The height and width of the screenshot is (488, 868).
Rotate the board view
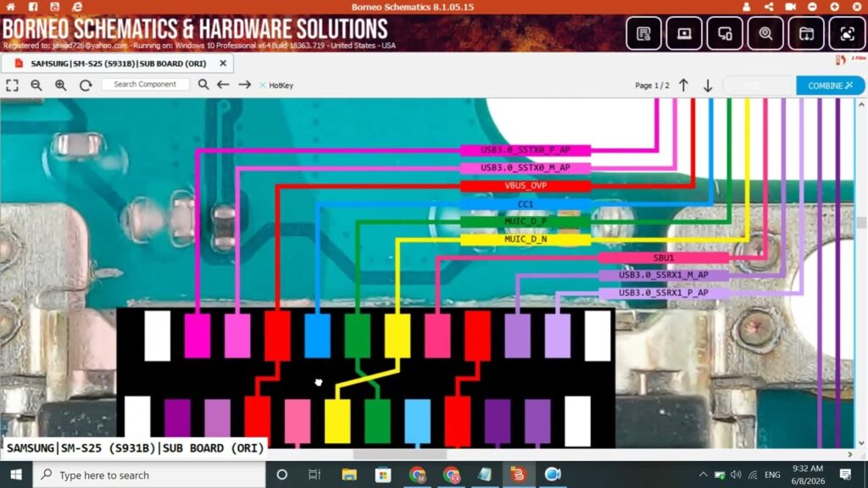pos(86,86)
